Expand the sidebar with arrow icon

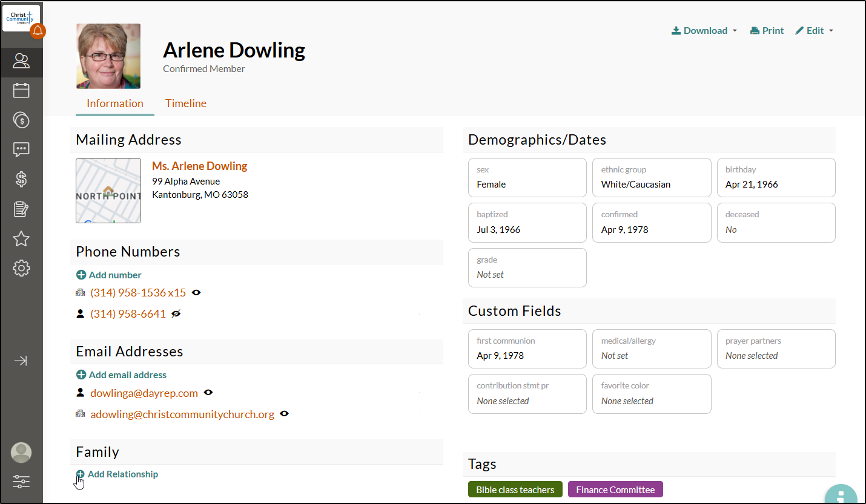click(21, 361)
